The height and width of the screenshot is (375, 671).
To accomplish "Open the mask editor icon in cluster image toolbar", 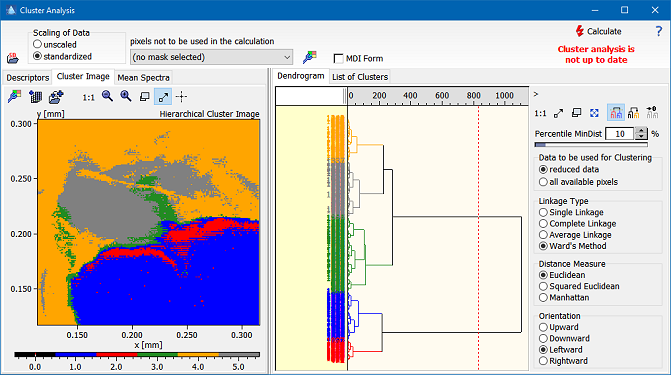I will tap(15, 97).
